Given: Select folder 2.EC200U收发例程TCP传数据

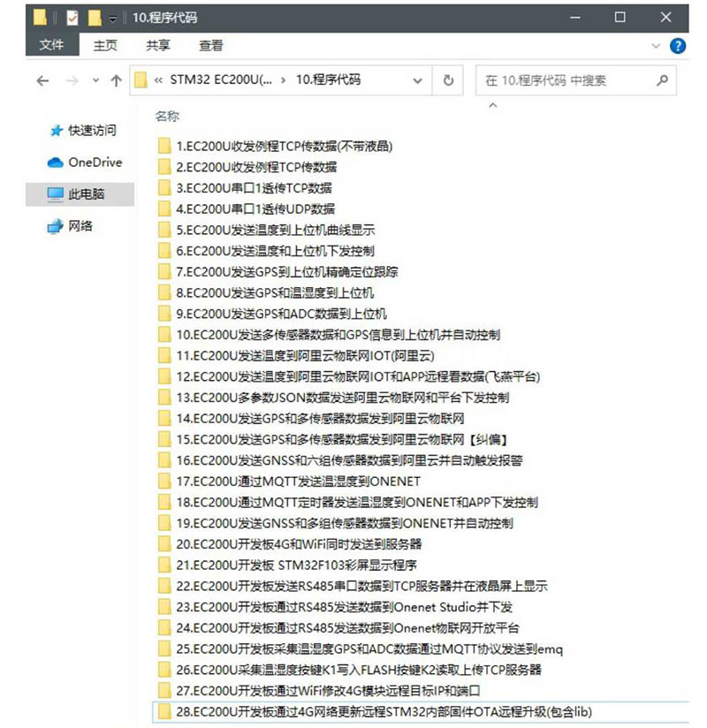Looking at the screenshot, I should tap(256, 167).
